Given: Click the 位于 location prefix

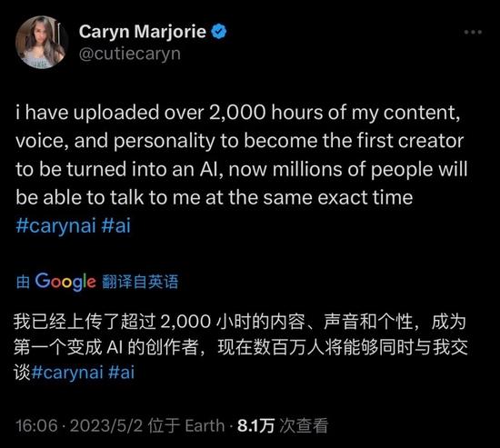Looking at the screenshot, I should (x=164, y=425).
